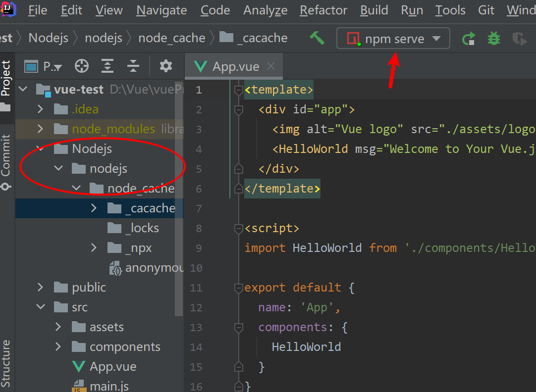
Task: Open Project panel settings gear
Action: coord(166,66)
